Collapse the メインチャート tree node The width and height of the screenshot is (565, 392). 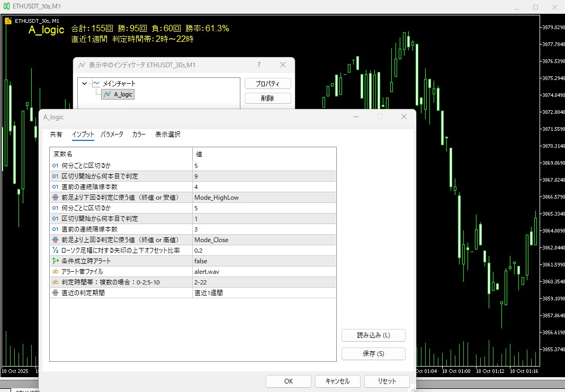pos(84,84)
